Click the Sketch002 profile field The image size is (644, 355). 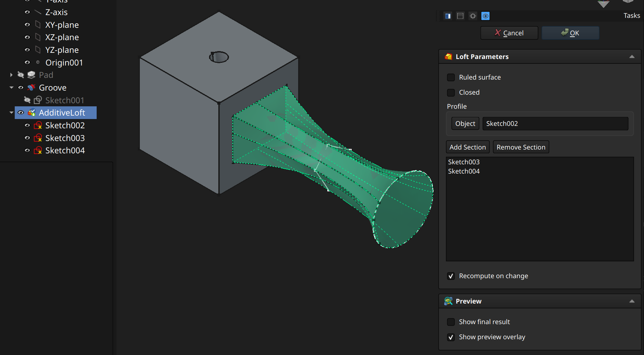pos(555,123)
